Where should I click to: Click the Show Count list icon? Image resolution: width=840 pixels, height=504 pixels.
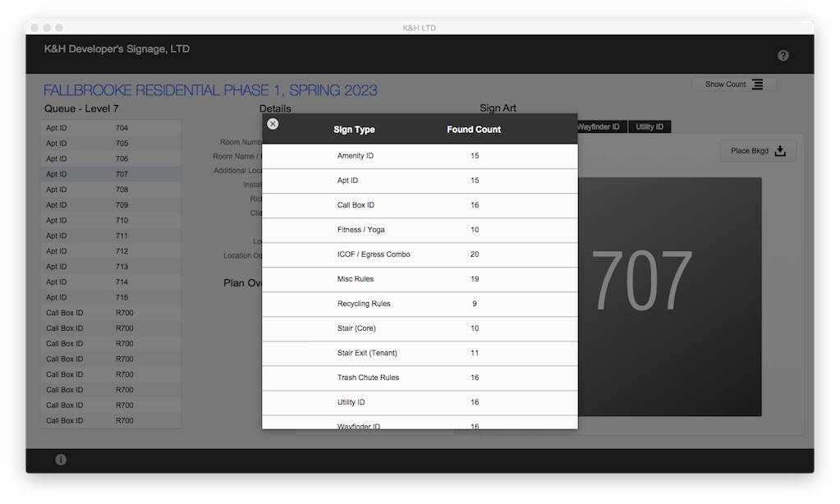(x=758, y=84)
